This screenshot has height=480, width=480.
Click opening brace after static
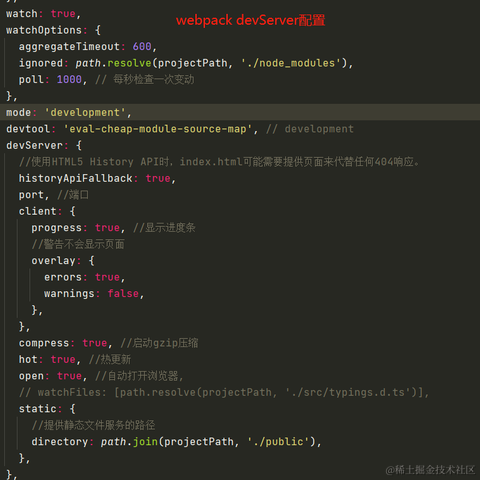click(73, 409)
